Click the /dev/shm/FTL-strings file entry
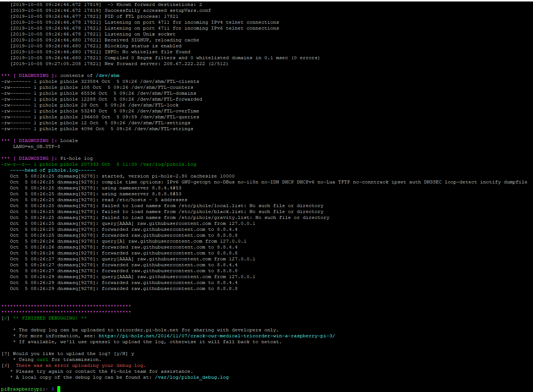Image resolution: width=533 pixels, height=392 pixels. click(97, 129)
